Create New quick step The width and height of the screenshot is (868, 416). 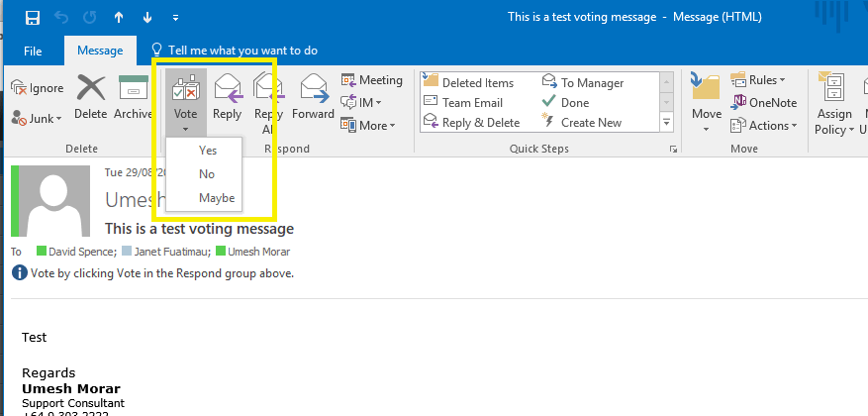(x=582, y=123)
